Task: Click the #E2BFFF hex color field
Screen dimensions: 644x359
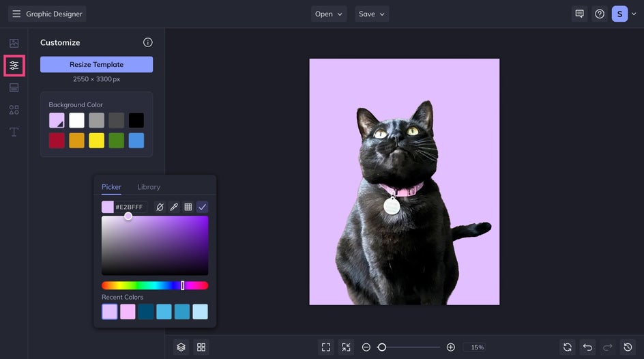Action: pos(130,207)
